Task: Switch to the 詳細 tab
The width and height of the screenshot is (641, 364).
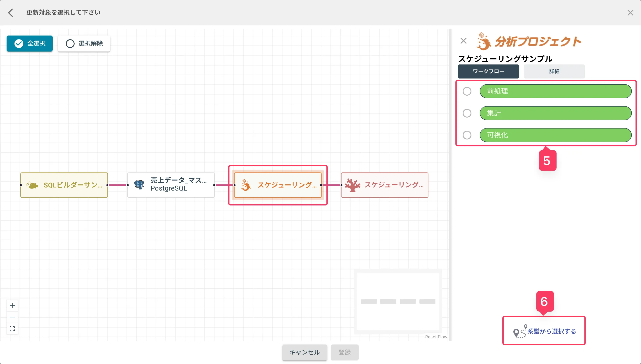Action: coord(554,71)
